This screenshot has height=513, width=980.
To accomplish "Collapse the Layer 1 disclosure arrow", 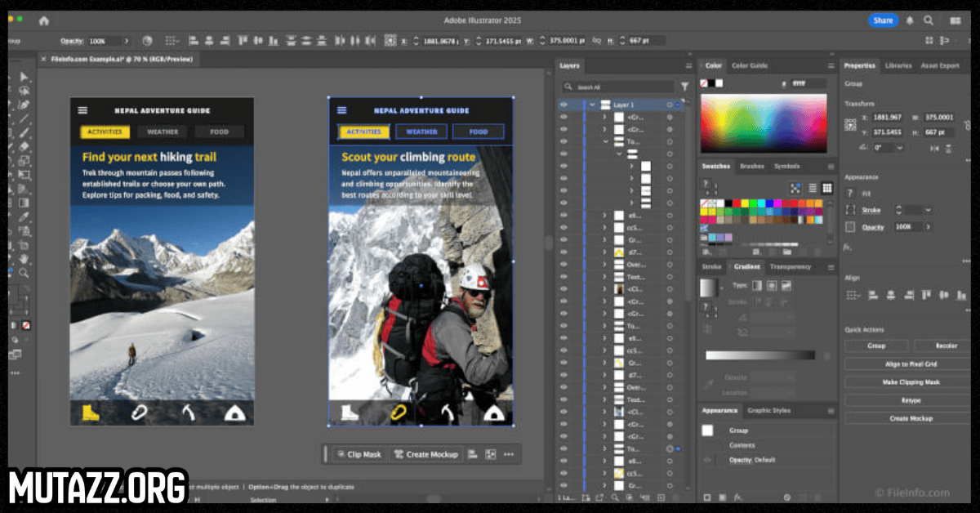I will pyautogui.click(x=592, y=105).
